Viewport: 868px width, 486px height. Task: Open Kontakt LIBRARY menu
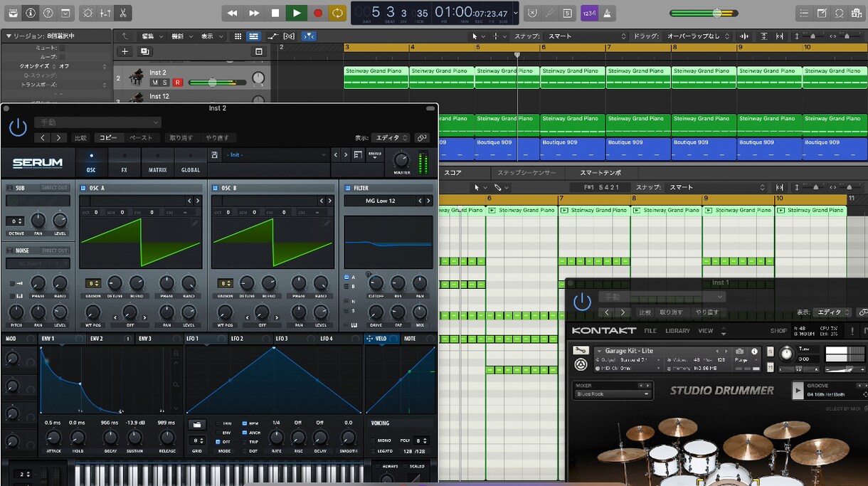point(677,331)
